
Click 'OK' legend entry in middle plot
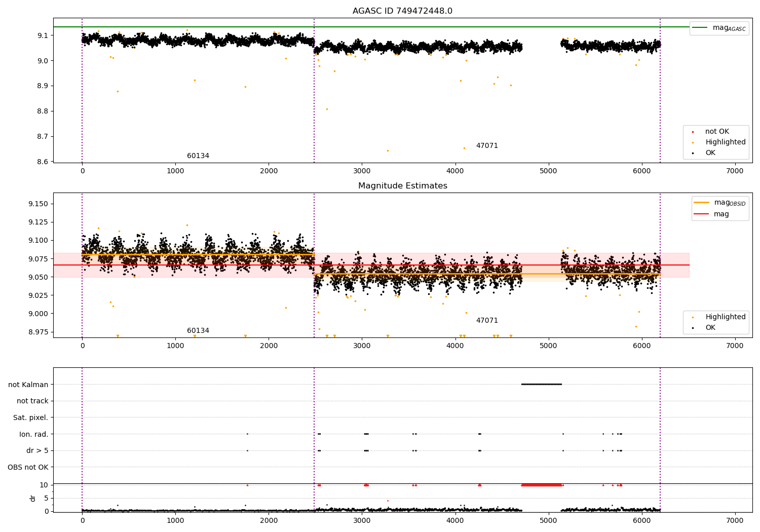(710, 328)
